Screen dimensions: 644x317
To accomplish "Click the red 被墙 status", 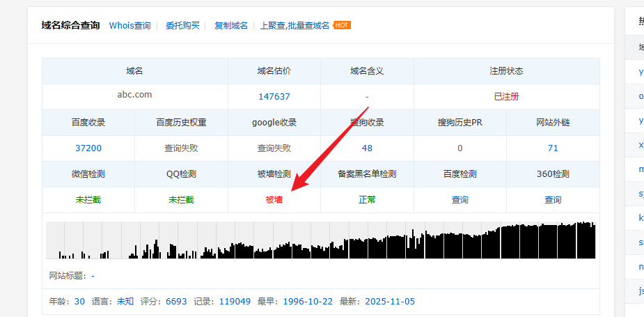I will (x=274, y=200).
